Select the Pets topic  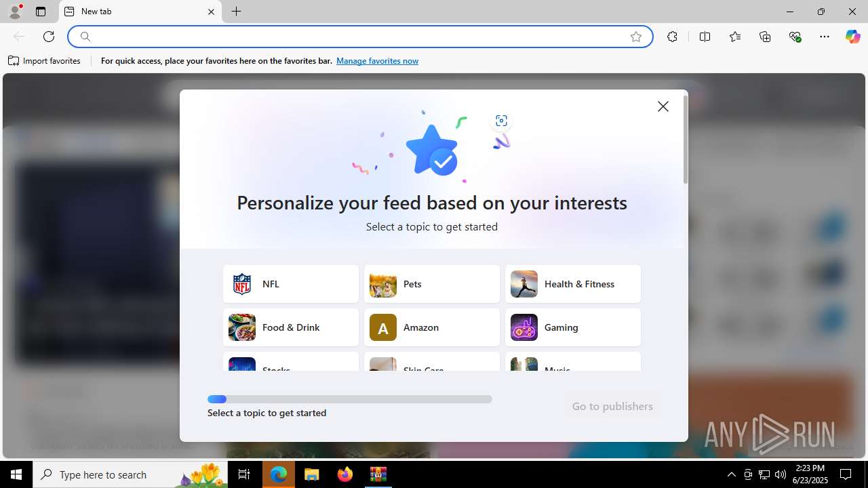click(432, 284)
